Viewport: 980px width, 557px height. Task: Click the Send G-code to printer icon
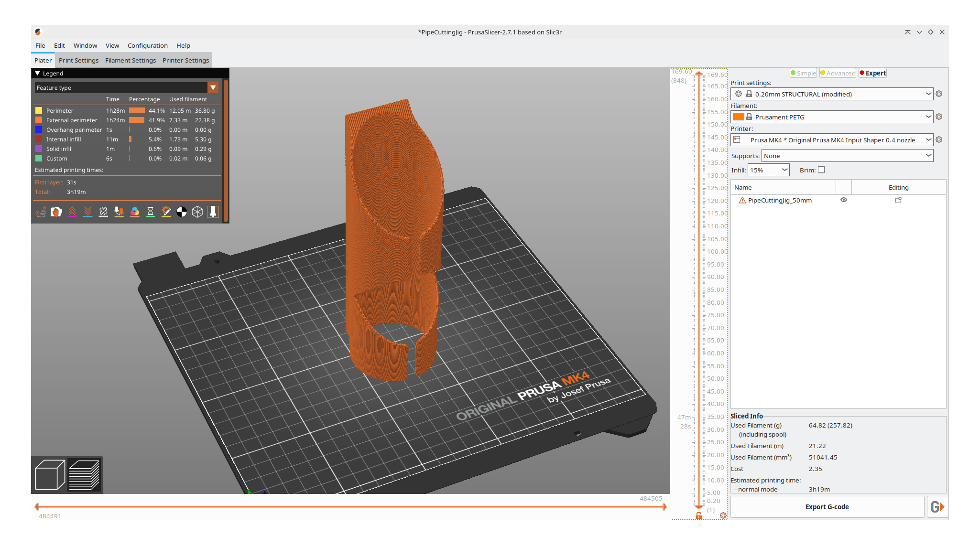click(937, 507)
